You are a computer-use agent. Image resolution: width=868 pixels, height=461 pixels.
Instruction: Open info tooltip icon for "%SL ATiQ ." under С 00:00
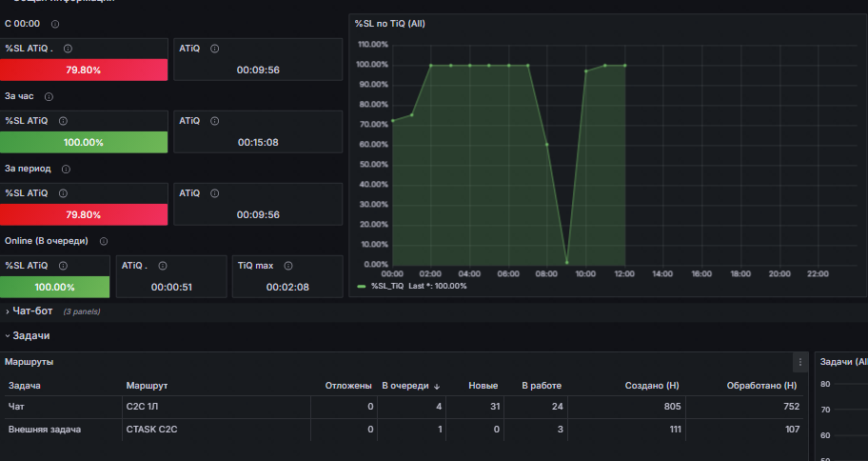tap(68, 49)
